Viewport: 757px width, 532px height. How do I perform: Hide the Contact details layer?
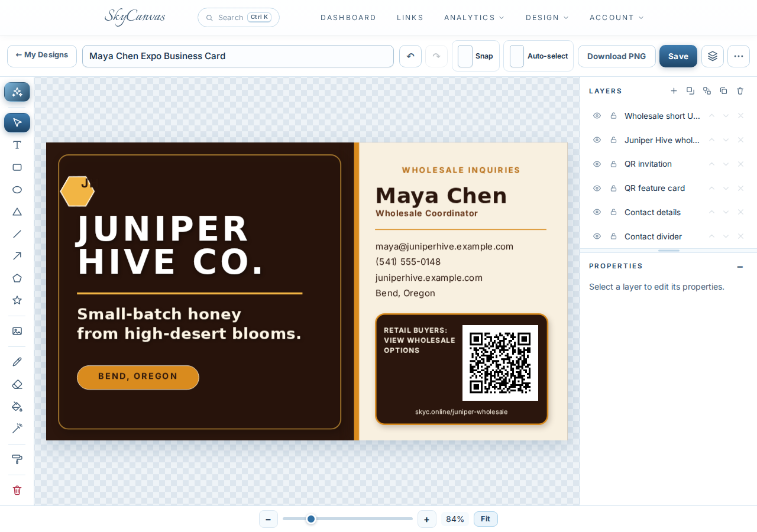tap(597, 212)
